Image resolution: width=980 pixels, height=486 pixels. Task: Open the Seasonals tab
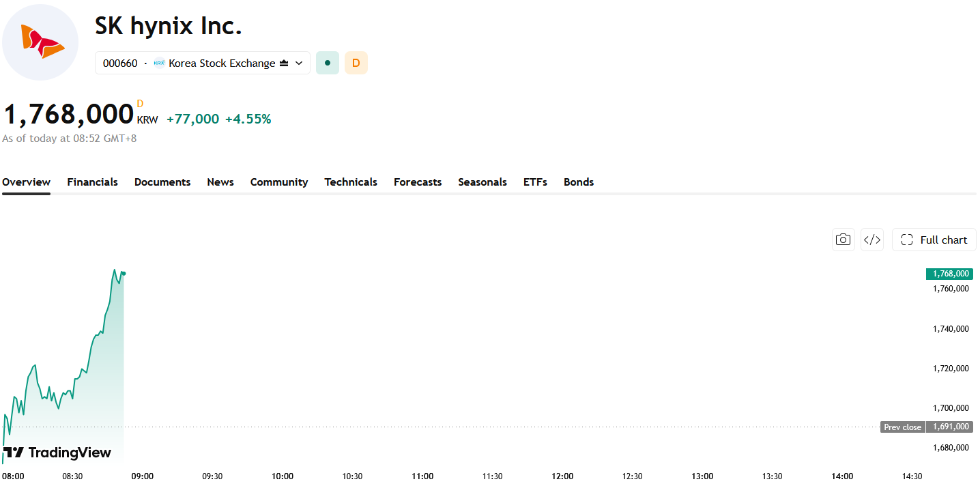482,182
